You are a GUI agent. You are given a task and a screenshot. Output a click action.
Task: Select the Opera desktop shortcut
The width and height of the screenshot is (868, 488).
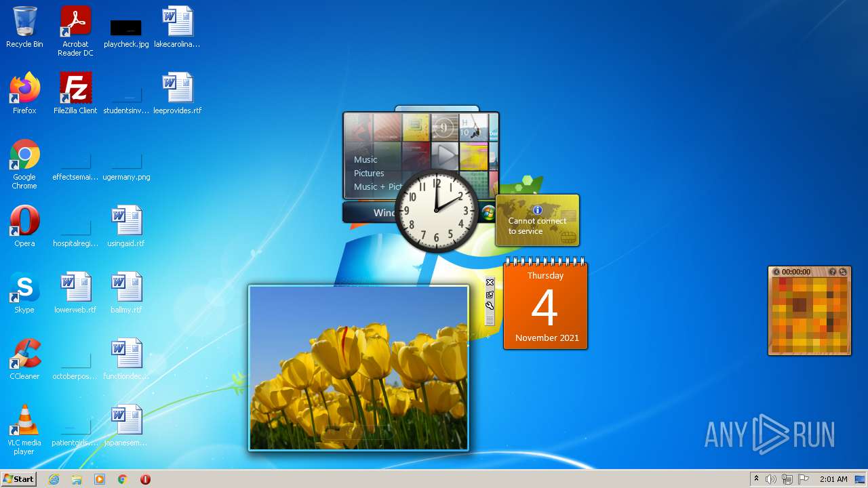[x=24, y=226]
